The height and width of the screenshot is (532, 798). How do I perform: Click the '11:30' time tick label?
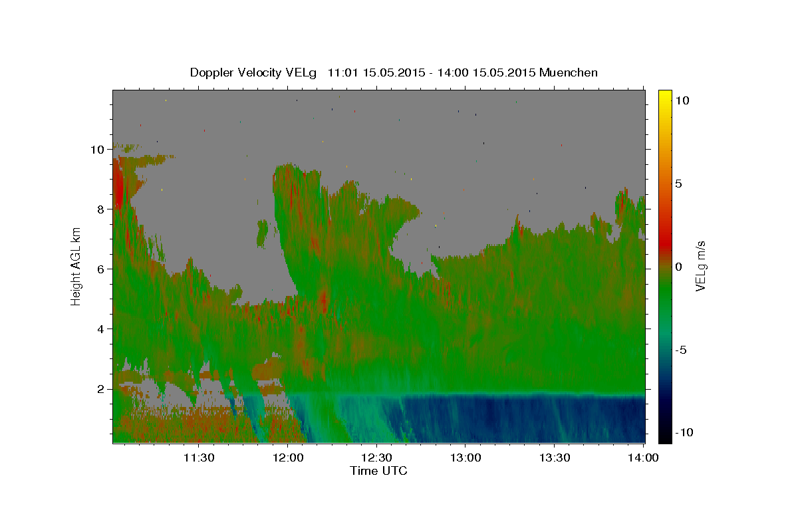point(199,458)
